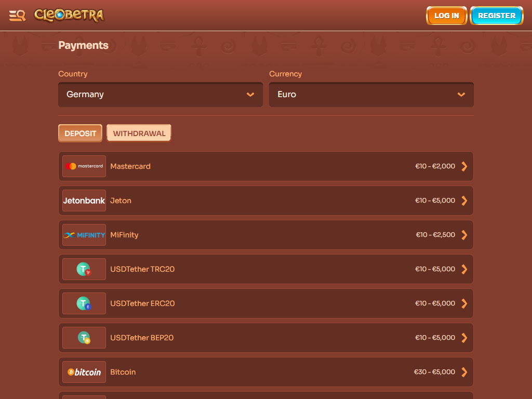
Task: Click the USDTether TRC20 coin icon
Action: pos(84,269)
